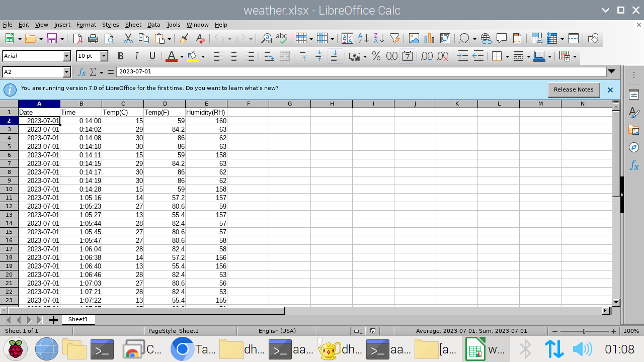The height and width of the screenshot is (362, 644).
Task: Align text left
Action: coord(218,56)
